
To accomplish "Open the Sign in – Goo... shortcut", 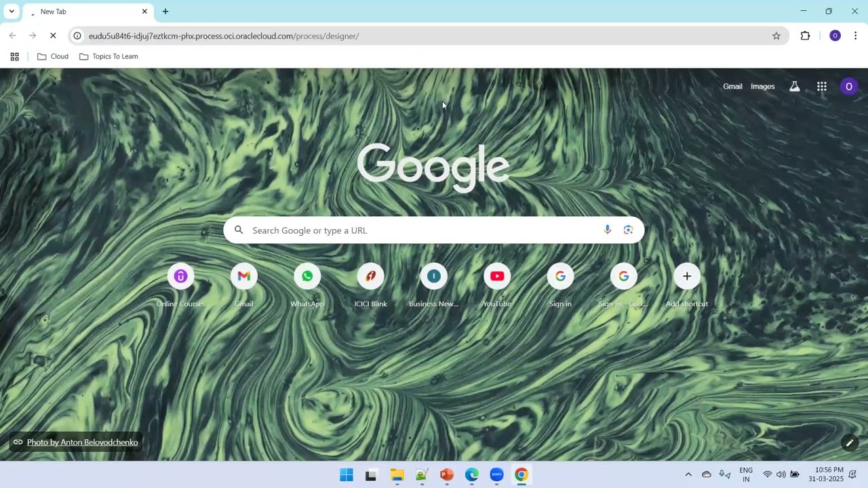I will point(623,286).
